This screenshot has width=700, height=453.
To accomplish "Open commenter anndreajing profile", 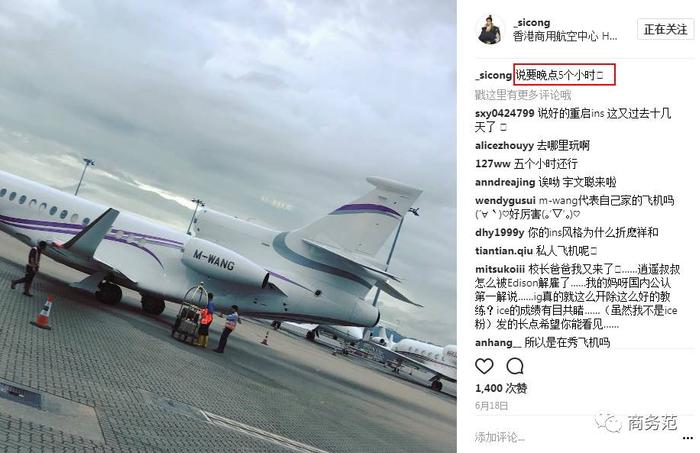I will pos(505,182).
